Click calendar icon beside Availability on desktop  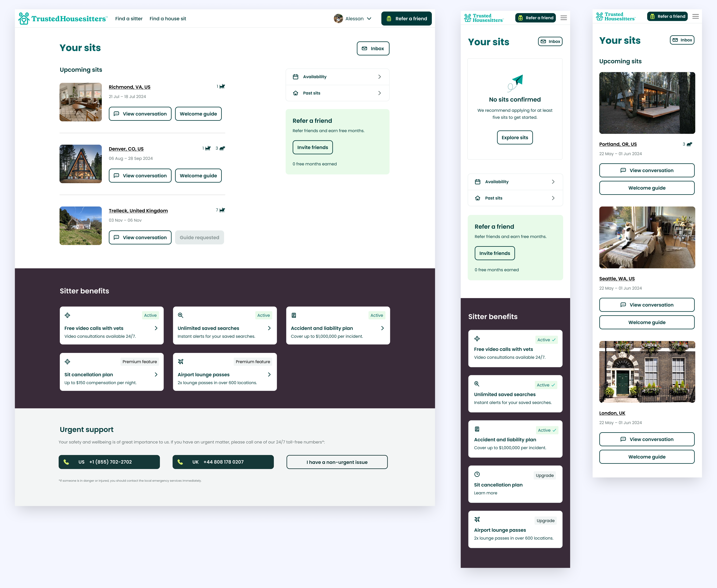(295, 77)
